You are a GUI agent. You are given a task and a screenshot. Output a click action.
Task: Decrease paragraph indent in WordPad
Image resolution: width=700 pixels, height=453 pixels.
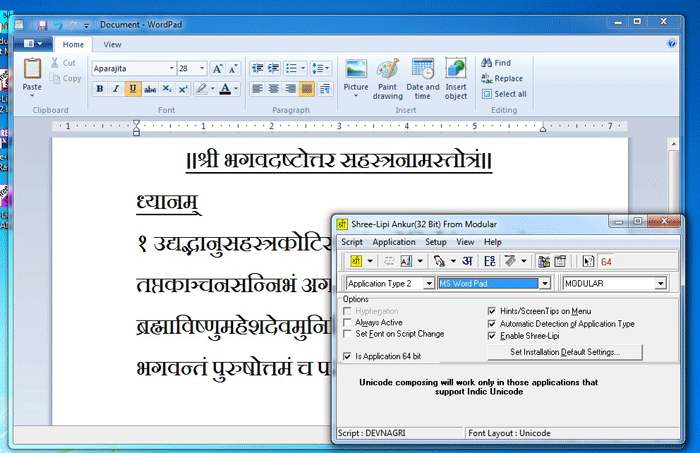point(258,68)
